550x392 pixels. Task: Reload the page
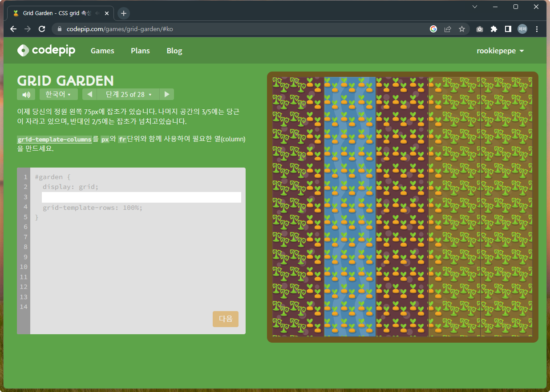(42, 29)
